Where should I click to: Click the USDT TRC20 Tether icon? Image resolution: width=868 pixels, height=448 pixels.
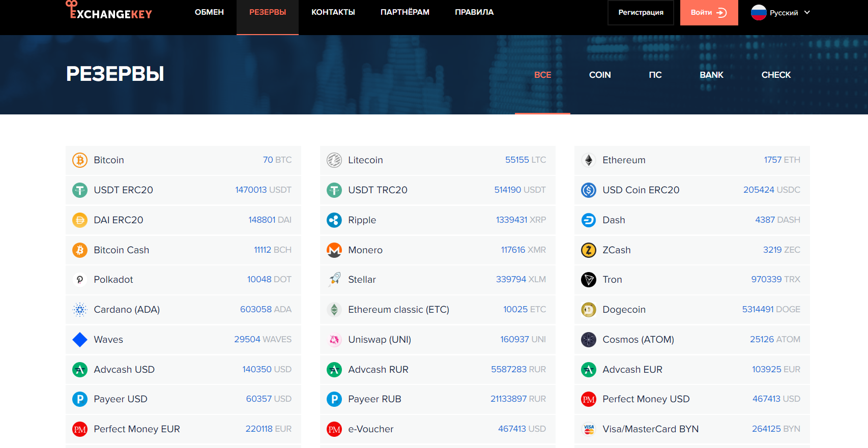pos(334,190)
